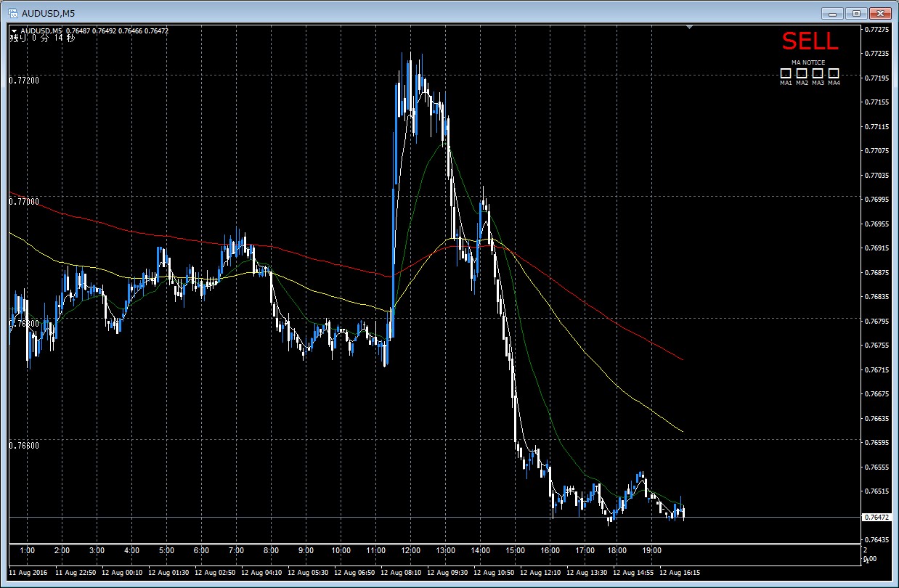This screenshot has height=588, width=899.
Task: Click the 0.77000 price level label
Action: 24,202
